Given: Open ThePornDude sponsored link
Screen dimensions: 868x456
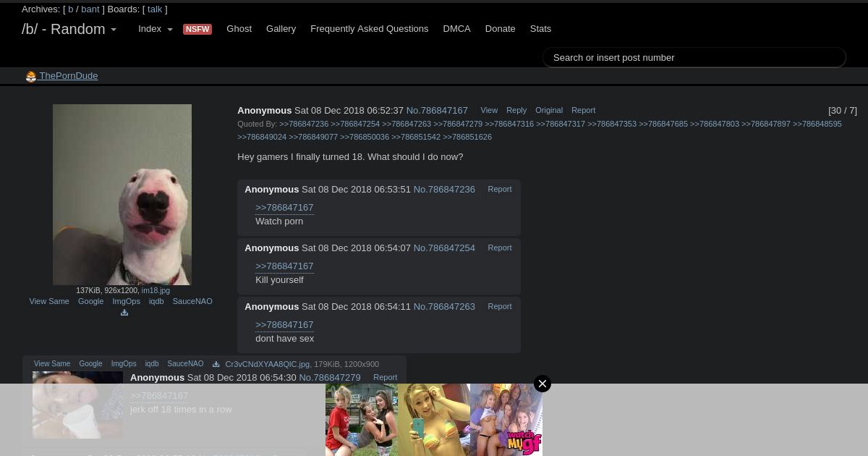Looking at the screenshot, I should click(x=69, y=76).
